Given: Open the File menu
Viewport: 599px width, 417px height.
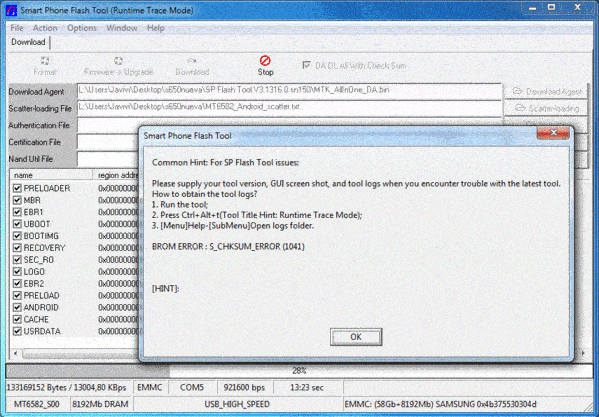Looking at the screenshot, I should tap(17, 28).
